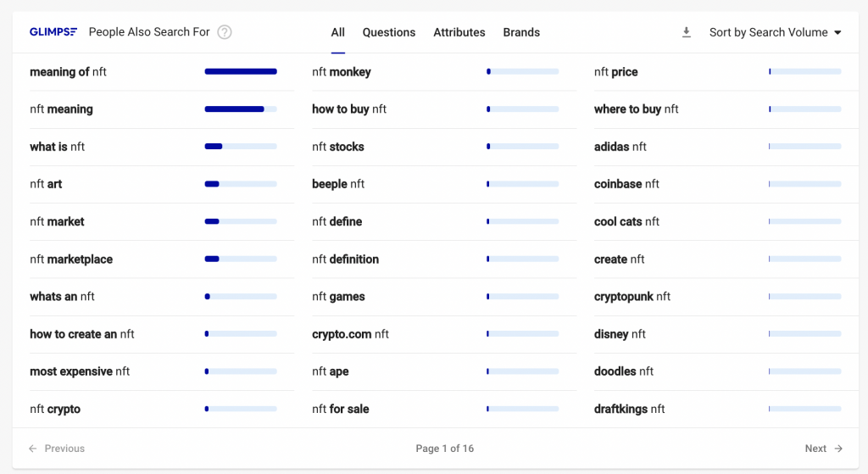The width and height of the screenshot is (868, 474).
Task: Click the 'how to buy nft' keyword
Action: tap(349, 109)
